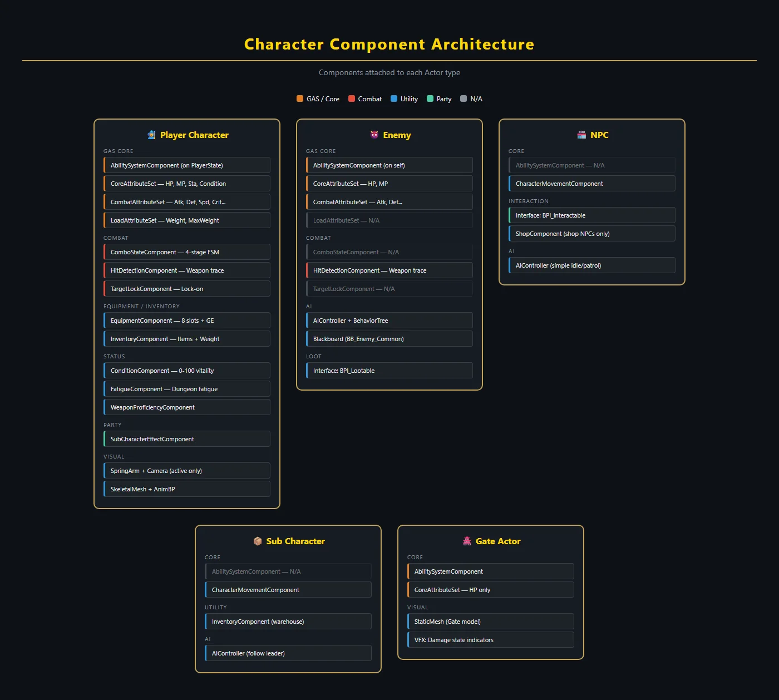Select AbilitySystemComponent (on PlayerState) item
This screenshot has height=700, width=779.
[x=187, y=165]
